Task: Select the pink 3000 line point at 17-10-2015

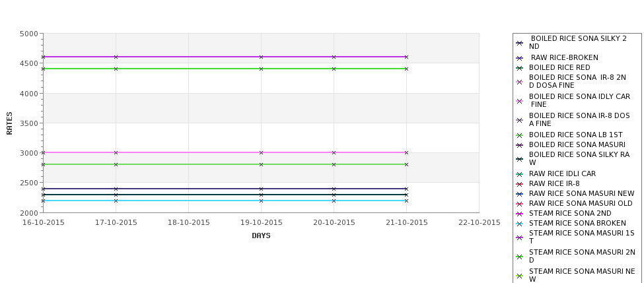Action: click(116, 152)
